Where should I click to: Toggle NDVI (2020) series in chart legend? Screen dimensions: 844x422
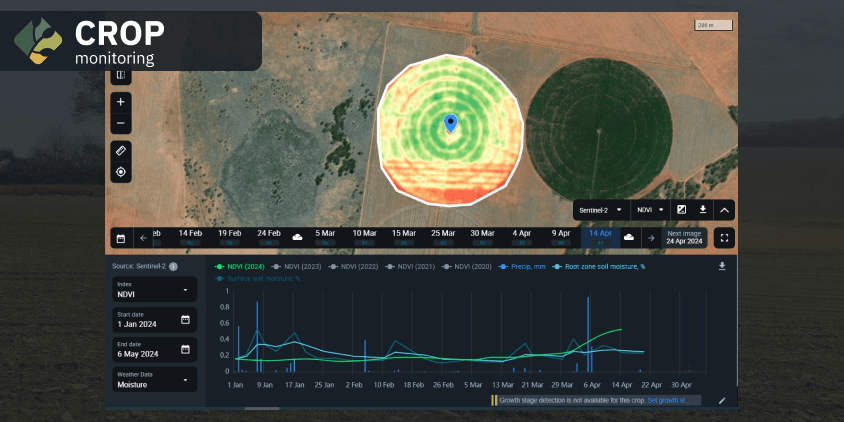point(467,266)
